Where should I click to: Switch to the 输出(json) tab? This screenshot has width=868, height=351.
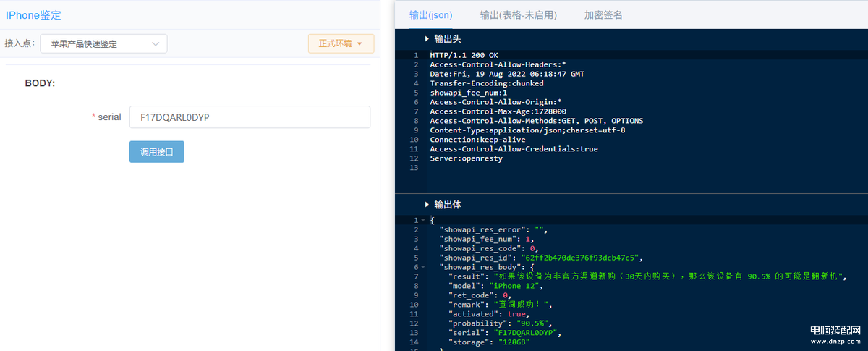click(430, 14)
